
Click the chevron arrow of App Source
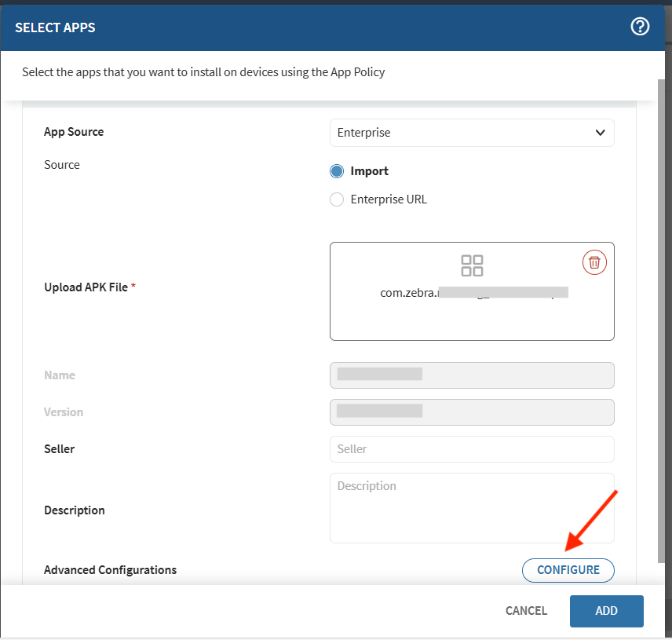pyautogui.click(x=601, y=133)
